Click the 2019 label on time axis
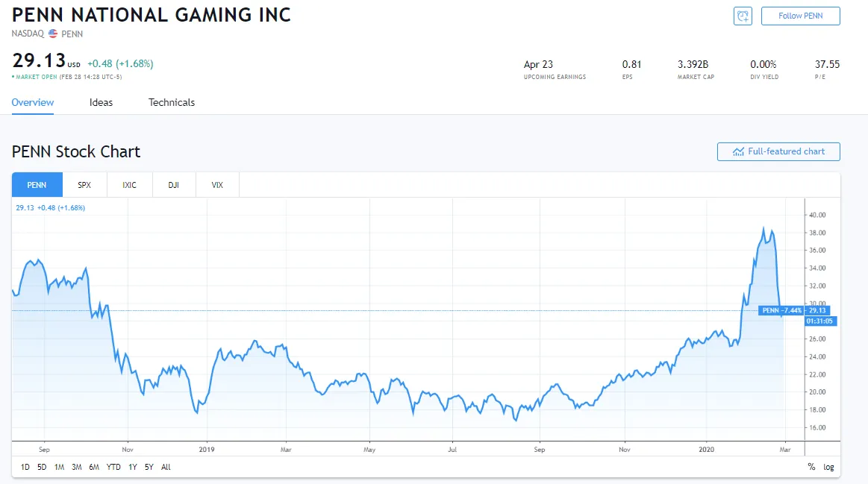Viewport: 868px width, 484px height. click(207, 449)
